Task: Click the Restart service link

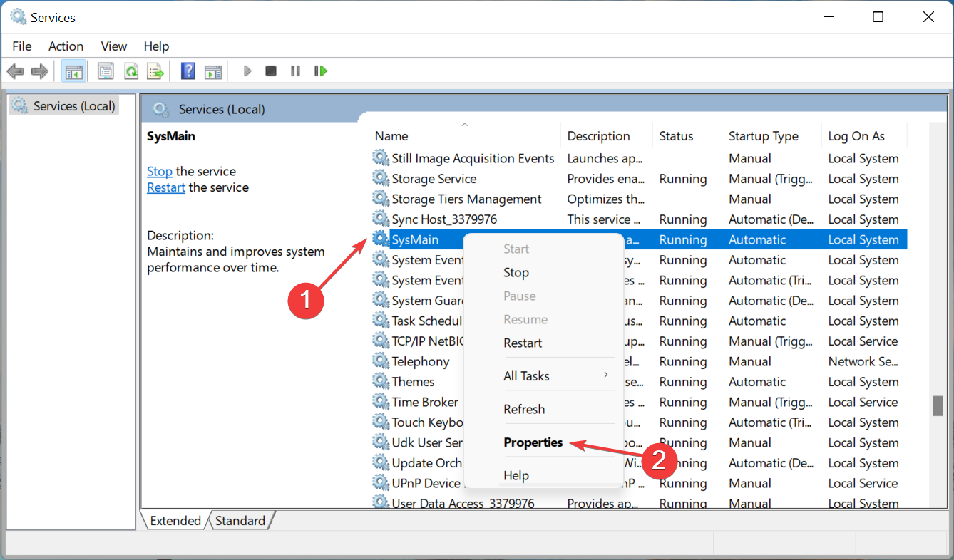Action: click(165, 187)
